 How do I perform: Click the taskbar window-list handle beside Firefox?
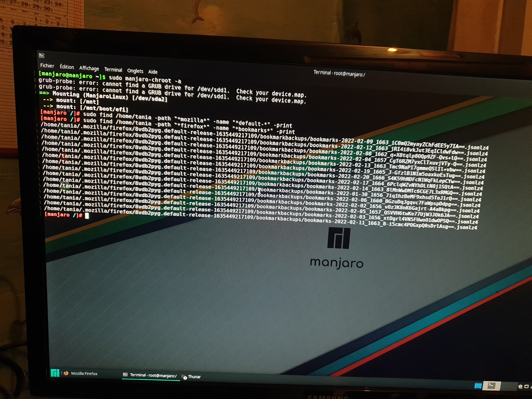pos(62,373)
